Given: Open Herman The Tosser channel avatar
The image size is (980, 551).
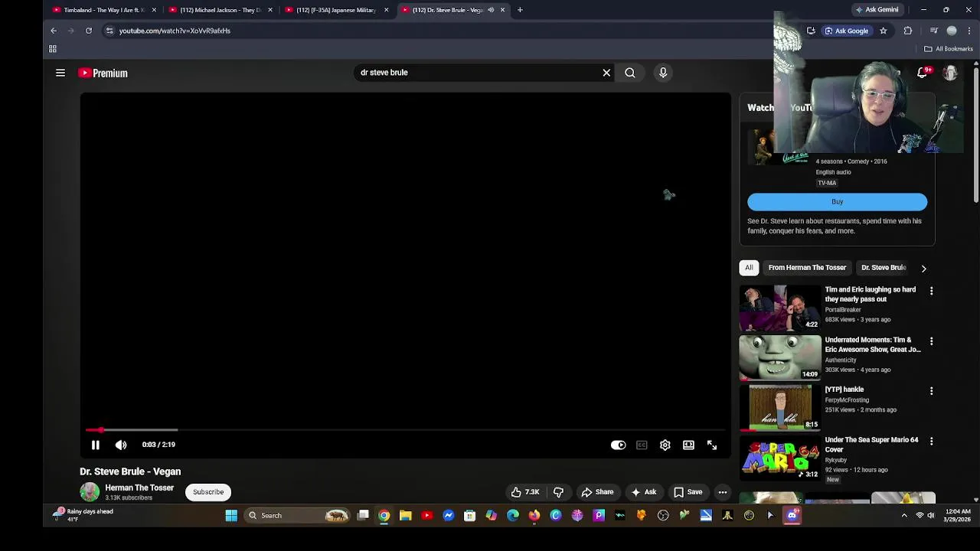Looking at the screenshot, I should click(90, 492).
